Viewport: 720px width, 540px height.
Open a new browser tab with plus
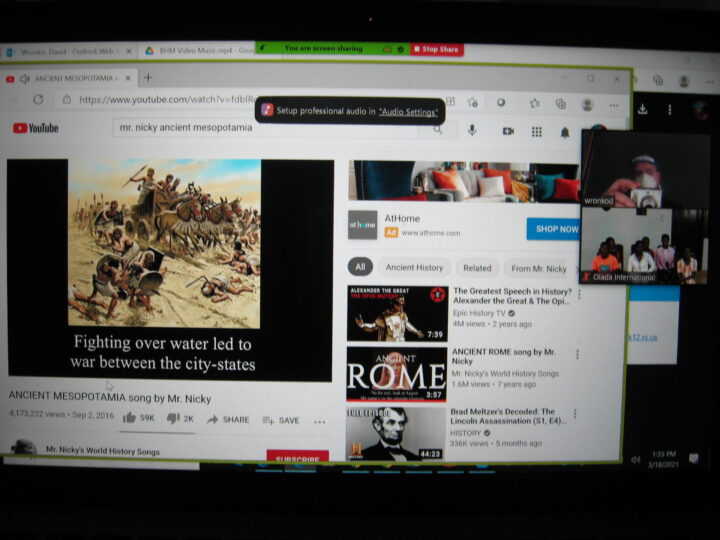[x=148, y=78]
